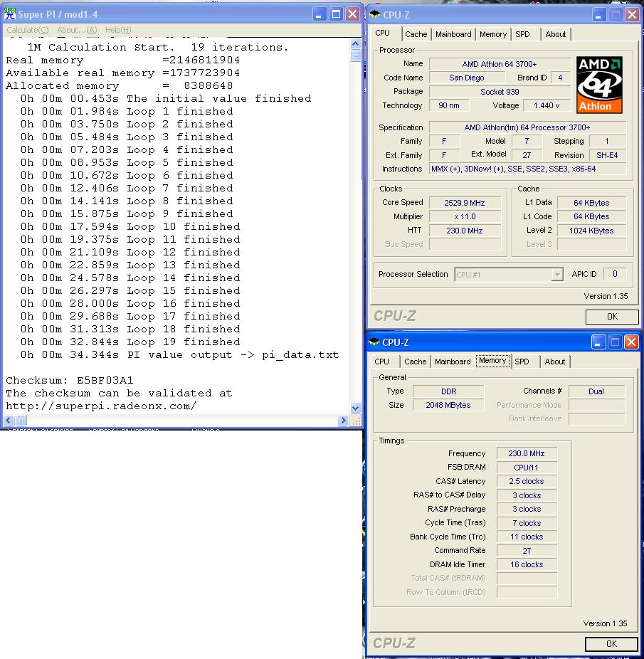Click Bank Cycle Time value '11 clocks'
Viewport: 644px width, 659px height.
pos(527,537)
